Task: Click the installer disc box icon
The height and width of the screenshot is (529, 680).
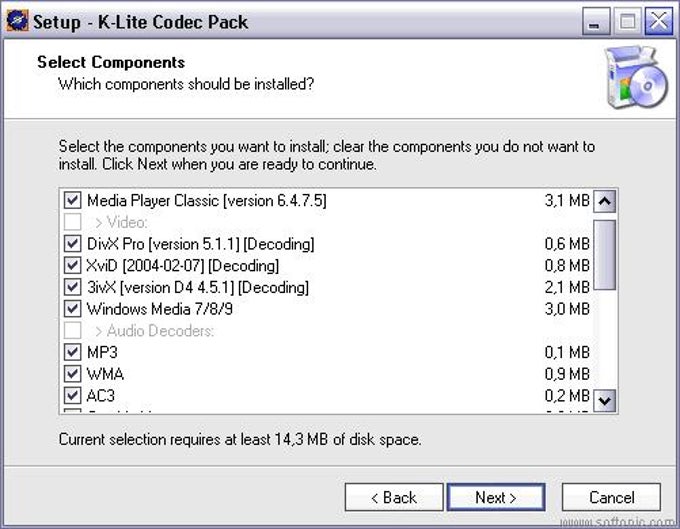Action: tap(636, 77)
